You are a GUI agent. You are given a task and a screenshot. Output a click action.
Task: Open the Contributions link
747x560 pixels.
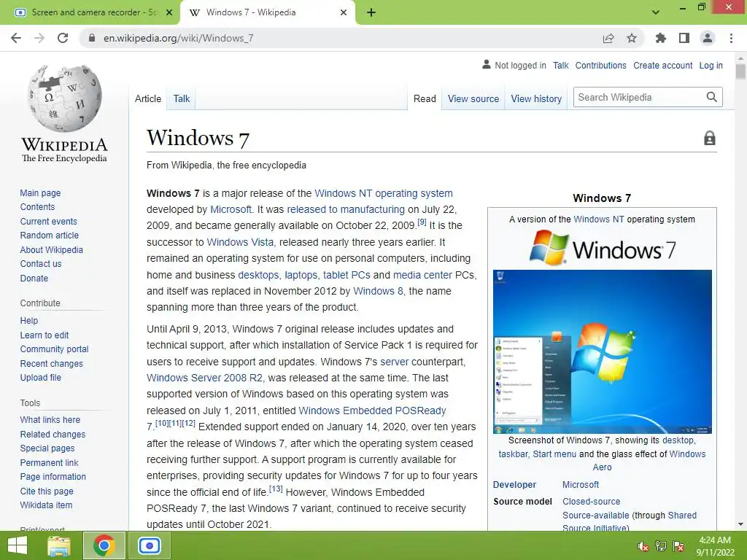coord(601,65)
